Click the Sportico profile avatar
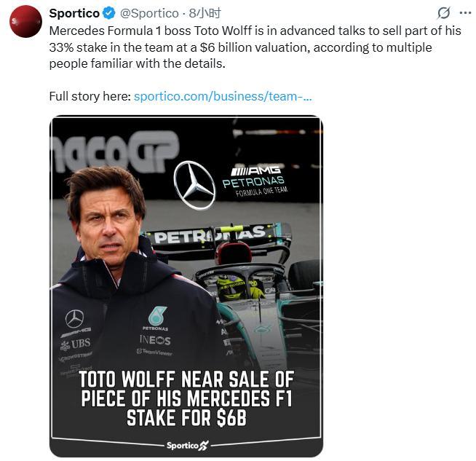Viewport: 476px width, 461px height. [x=25, y=21]
